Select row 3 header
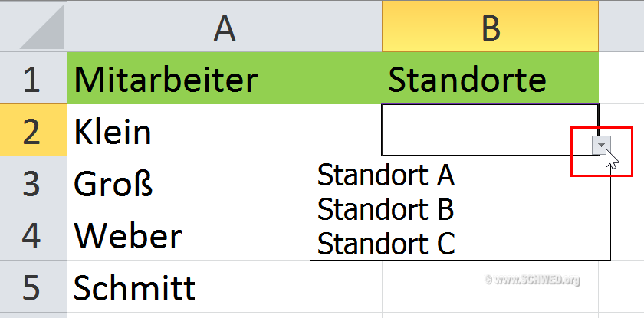644x318 pixels. (32, 184)
